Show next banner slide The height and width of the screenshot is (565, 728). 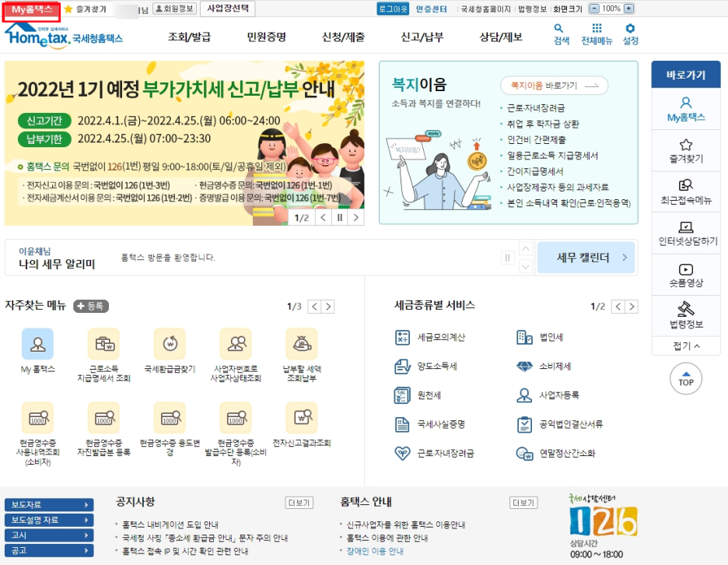356,217
